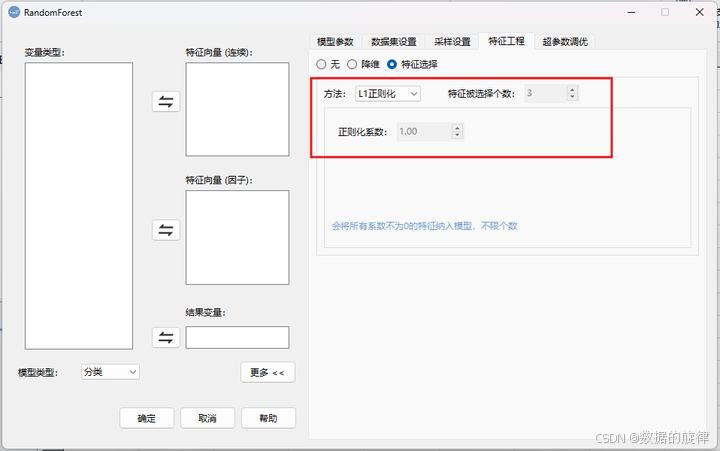The image size is (720, 451).
Task: Open the 模型类型 dropdown showing 分类
Action: point(110,372)
